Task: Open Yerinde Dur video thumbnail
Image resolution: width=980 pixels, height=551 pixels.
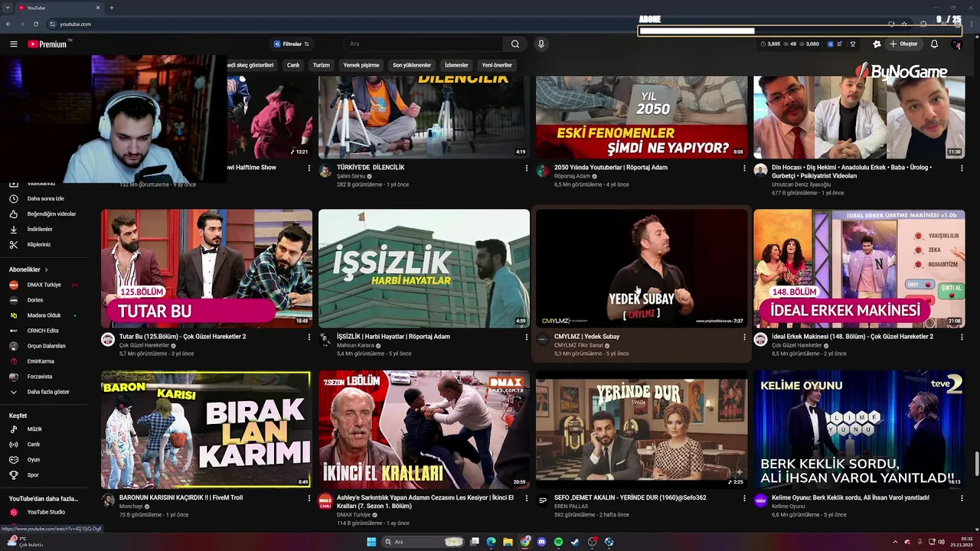Action: [x=642, y=430]
